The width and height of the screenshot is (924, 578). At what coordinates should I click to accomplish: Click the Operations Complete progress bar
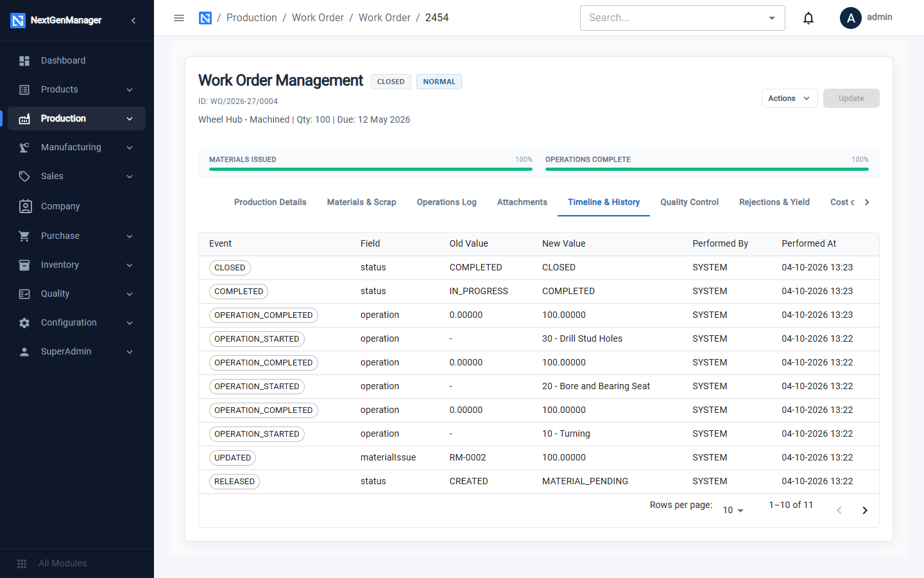(706, 169)
